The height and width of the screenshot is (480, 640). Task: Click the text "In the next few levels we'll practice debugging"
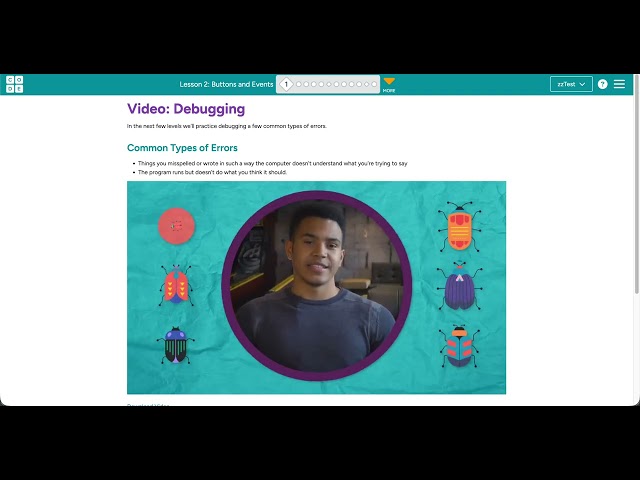186,126
